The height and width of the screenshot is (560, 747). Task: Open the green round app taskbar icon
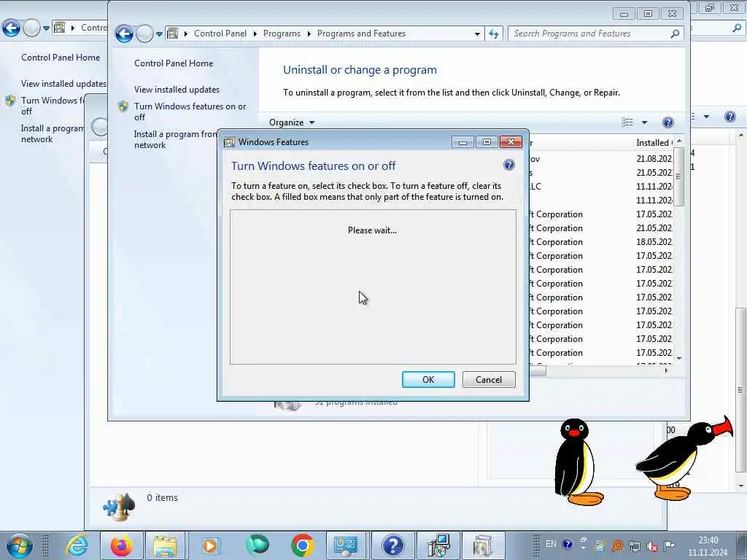(258, 545)
